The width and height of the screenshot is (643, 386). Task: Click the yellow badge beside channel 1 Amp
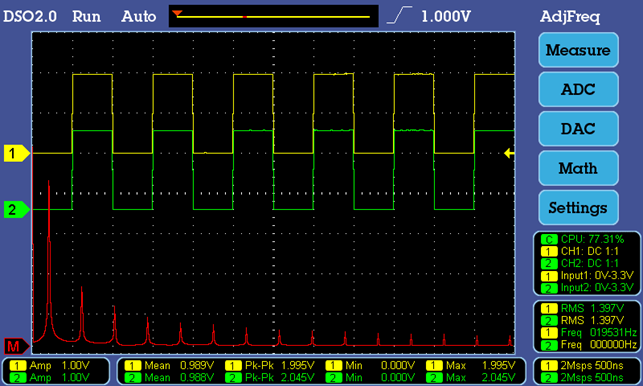coord(18,366)
